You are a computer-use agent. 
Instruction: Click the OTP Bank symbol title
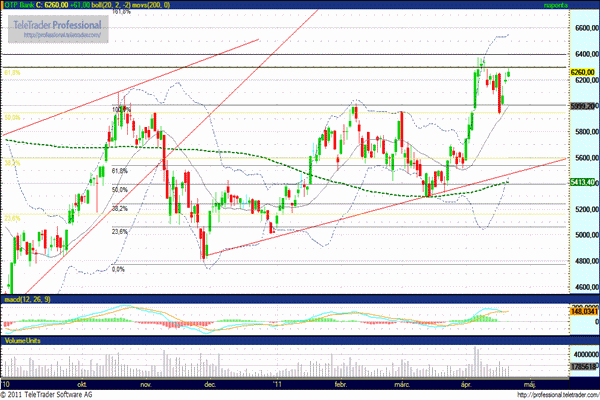click(x=21, y=5)
